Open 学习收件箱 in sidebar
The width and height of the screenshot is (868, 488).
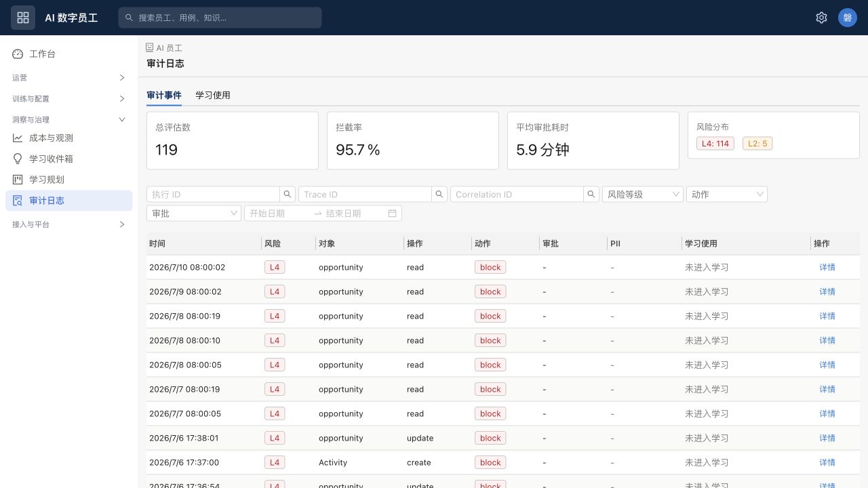(69, 159)
